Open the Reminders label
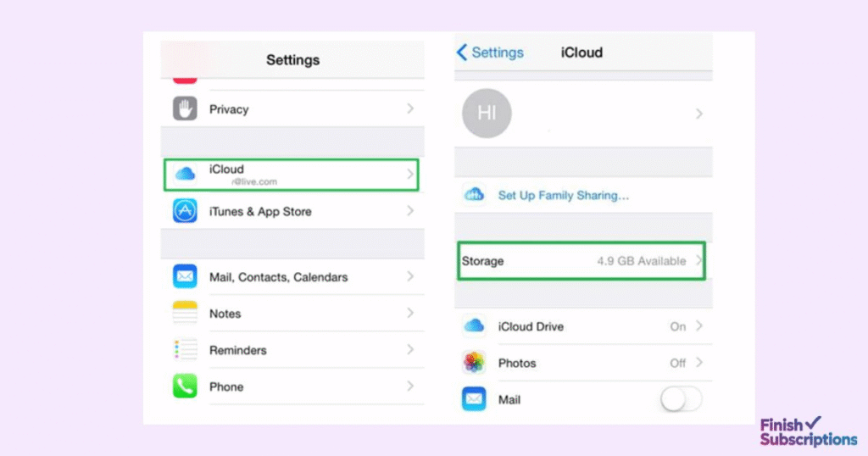868x456 pixels. click(237, 350)
